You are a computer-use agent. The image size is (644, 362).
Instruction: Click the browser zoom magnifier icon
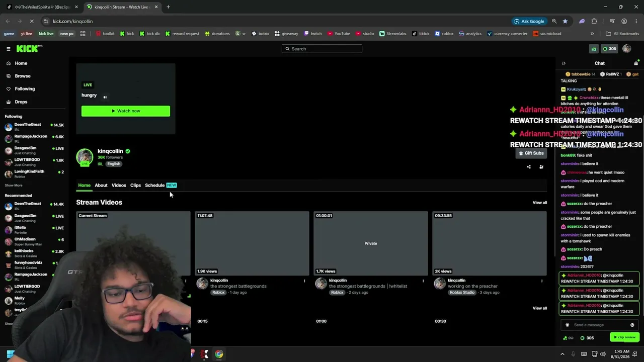click(554, 21)
